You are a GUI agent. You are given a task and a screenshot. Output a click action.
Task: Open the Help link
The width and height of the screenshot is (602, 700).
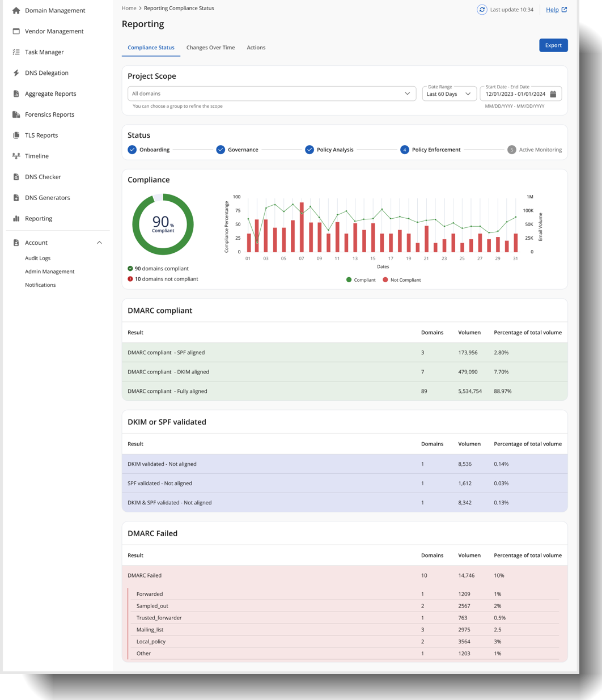click(553, 10)
